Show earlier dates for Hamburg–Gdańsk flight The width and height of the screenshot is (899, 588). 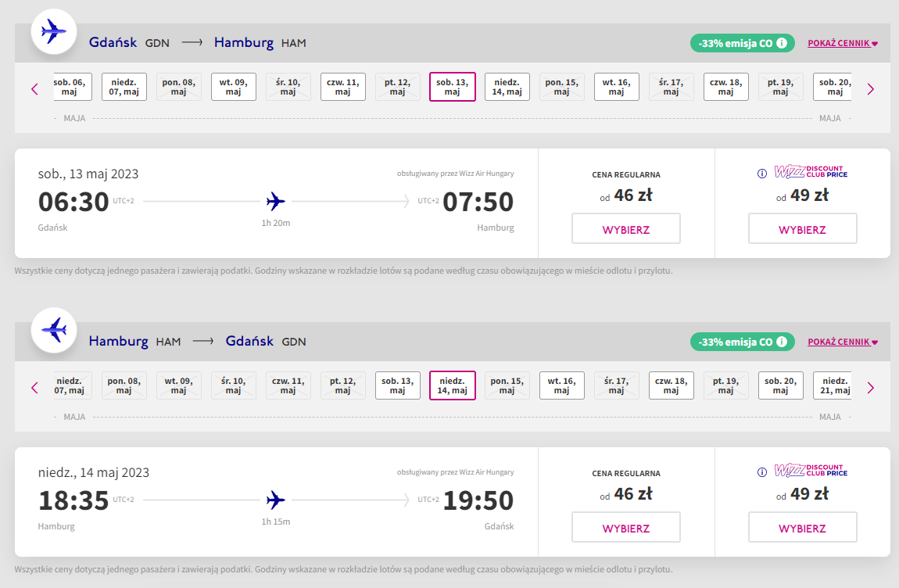coord(35,388)
